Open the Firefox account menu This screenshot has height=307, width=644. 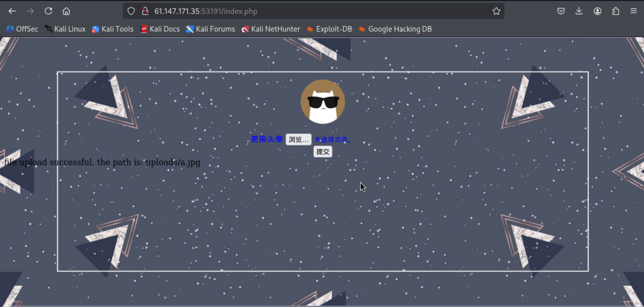tap(597, 11)
